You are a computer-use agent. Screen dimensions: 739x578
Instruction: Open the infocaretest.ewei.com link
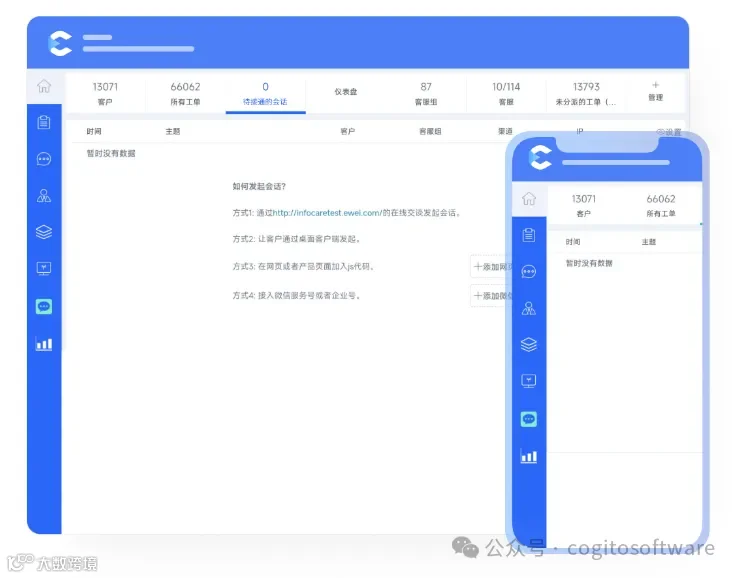(x=328, y=213)
